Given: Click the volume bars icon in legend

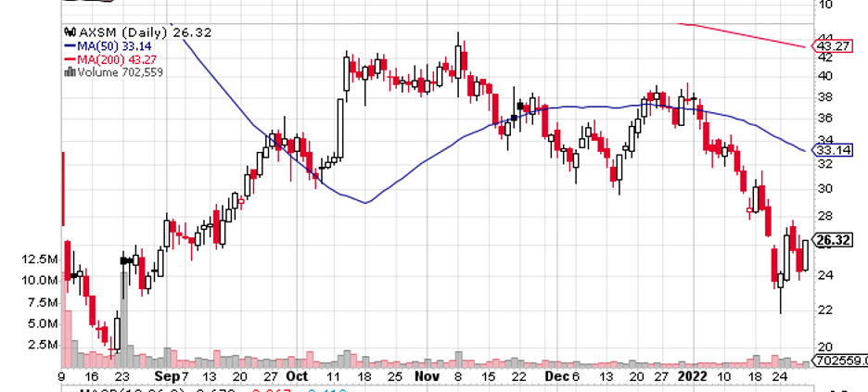Looking at the screenshot, I should [70, 72].
